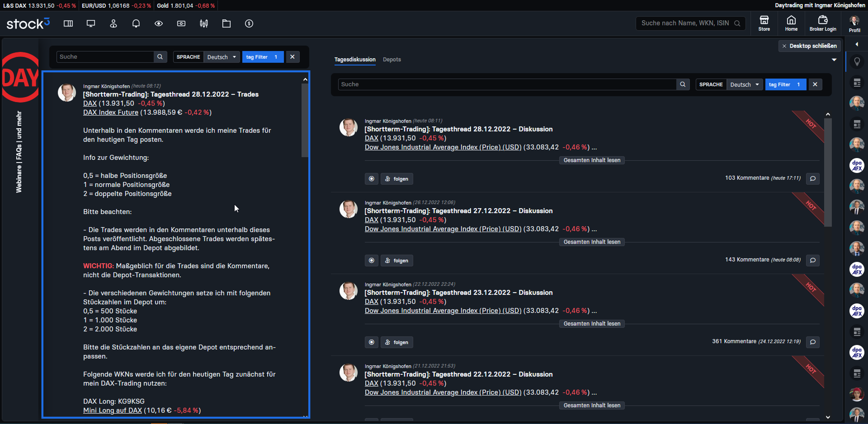Toggle watch eye on the 23.12.2022 Diskussion thread
Image resolution: width=868 pixels, height=424 pixels.
[371, 343]
